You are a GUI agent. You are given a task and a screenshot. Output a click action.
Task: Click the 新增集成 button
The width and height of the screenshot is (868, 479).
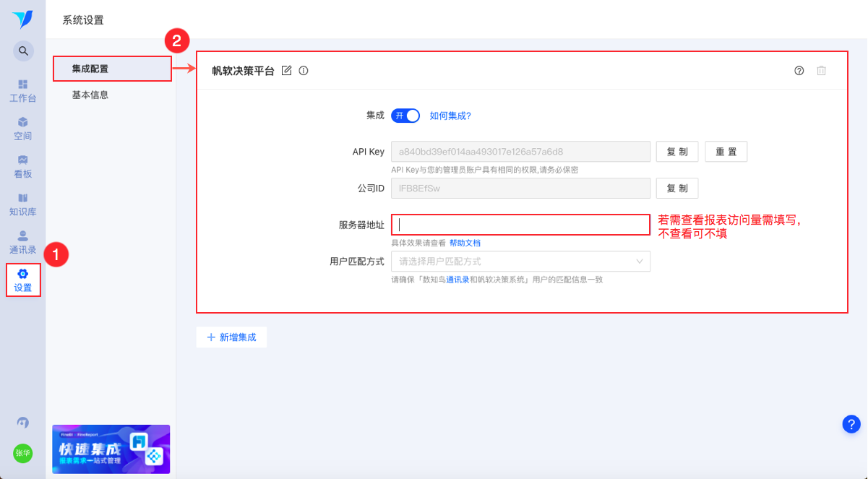pyautogui.click(x=231, y=337)
